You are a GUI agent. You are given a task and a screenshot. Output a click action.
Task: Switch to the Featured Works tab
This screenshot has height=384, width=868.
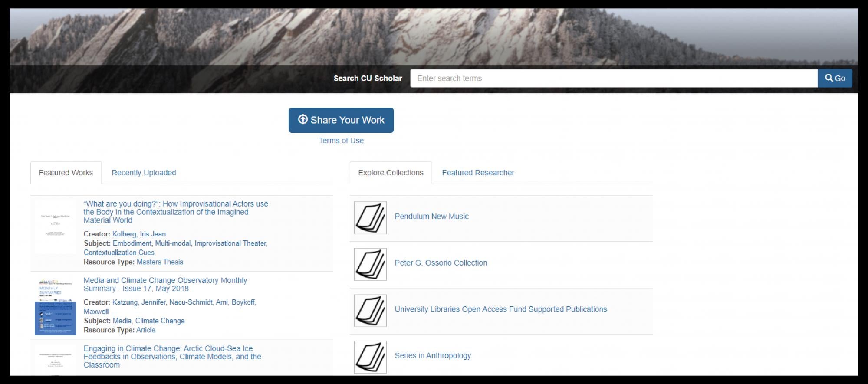coord(66,173)
